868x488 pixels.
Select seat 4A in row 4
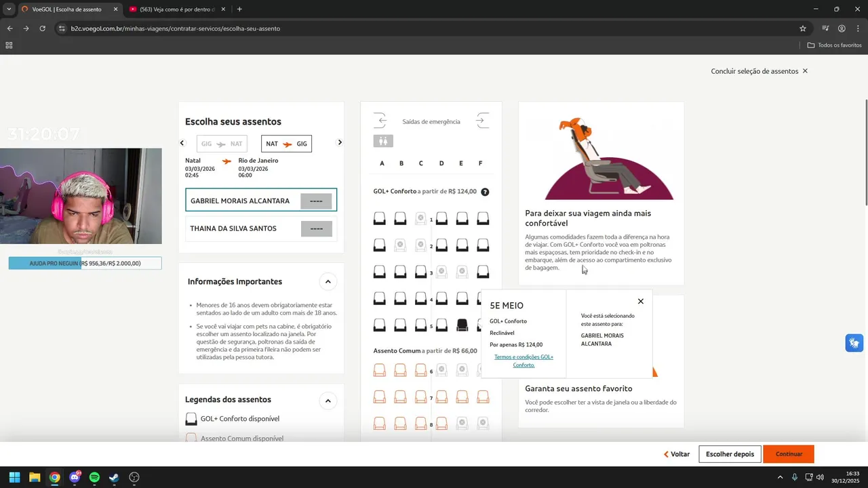380,298
